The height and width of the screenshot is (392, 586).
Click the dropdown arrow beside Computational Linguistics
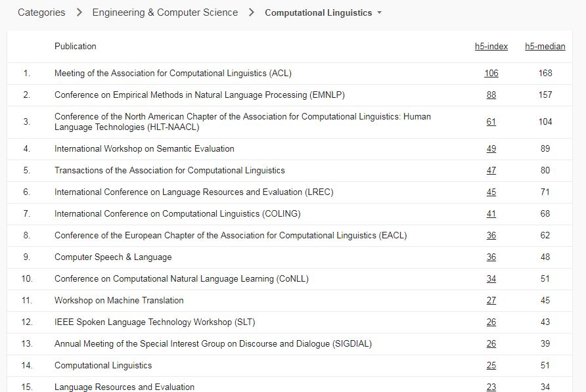(x=380, y=13)
